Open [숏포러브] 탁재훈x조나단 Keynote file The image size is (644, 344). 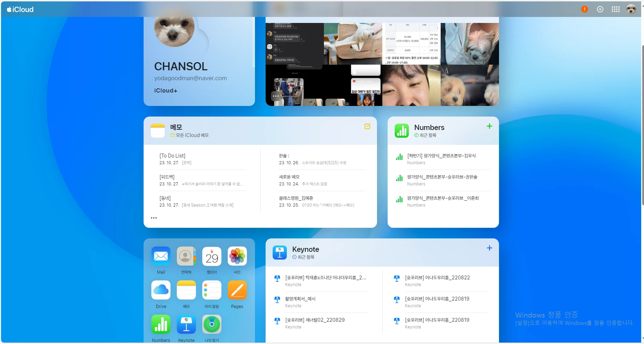pos(321,281)
